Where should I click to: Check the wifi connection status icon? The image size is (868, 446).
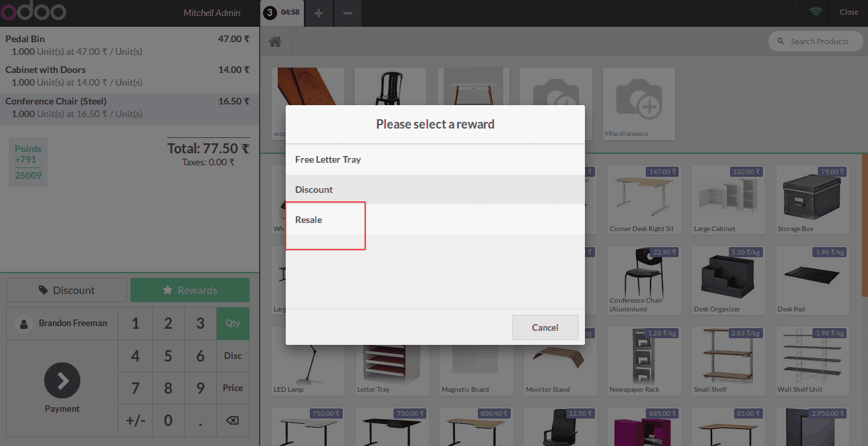point(815,12)
